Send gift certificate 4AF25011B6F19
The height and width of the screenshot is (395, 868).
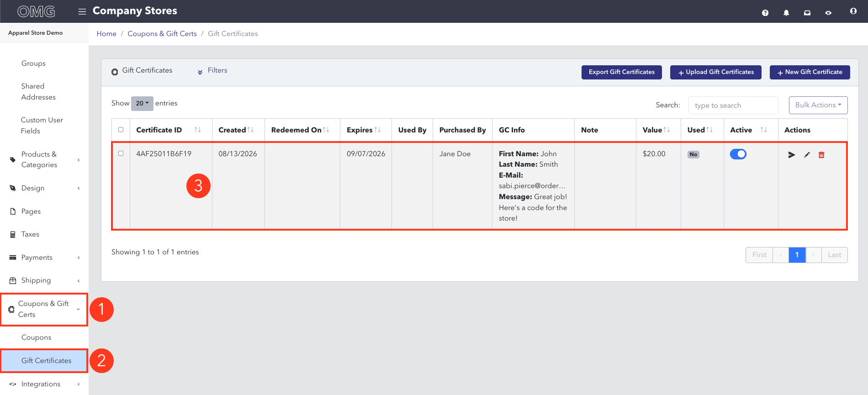click(x=792, y=155)
